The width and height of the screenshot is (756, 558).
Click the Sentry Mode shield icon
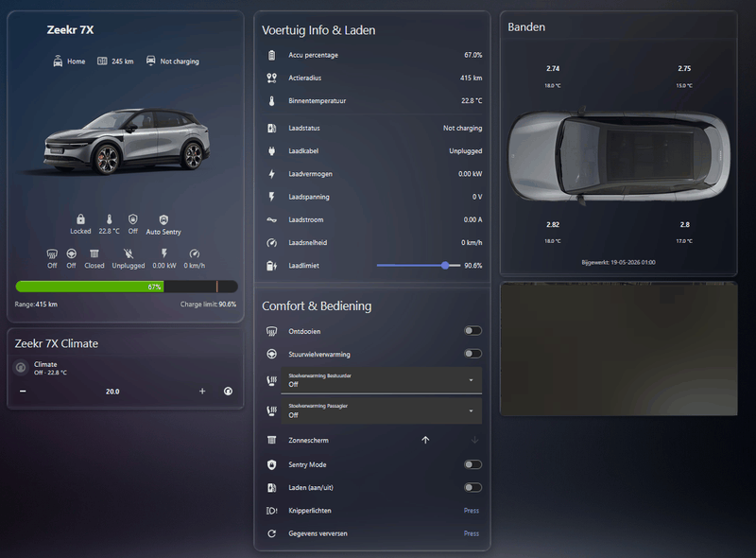click(x=272, y=464)
